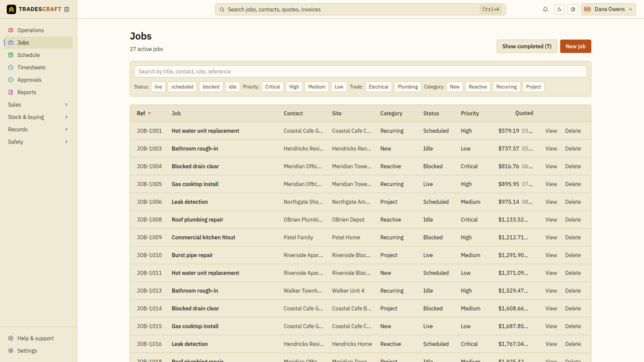Click the JOB-1013 reference cell
The image size is (644, 362).
[x=149, y=291]
